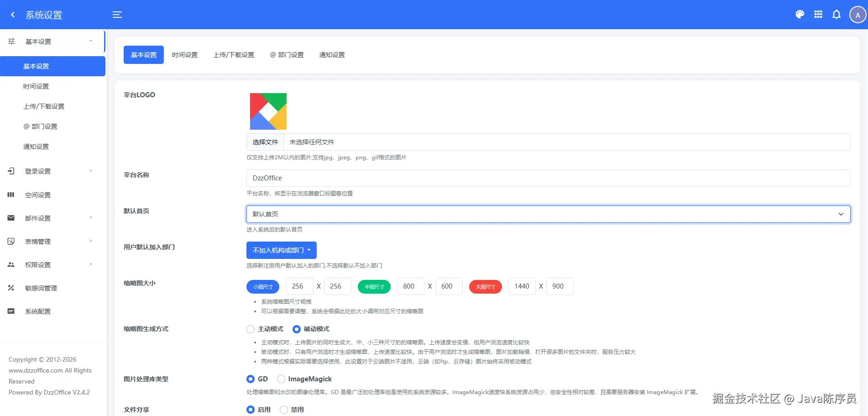
Task: Expand the 表情管理 sidebar chevron
Action: (91, 241)
